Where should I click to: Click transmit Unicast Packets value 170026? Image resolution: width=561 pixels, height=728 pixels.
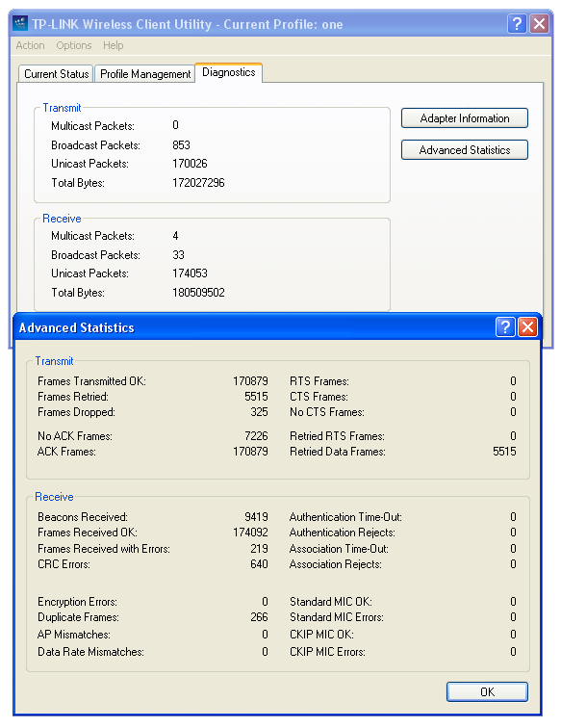point(190,164)
